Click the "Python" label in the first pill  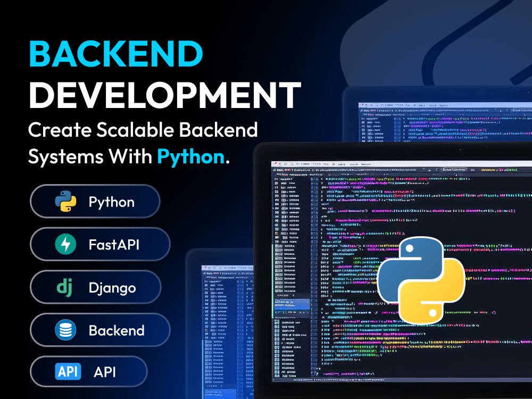(x=112, y=202)
